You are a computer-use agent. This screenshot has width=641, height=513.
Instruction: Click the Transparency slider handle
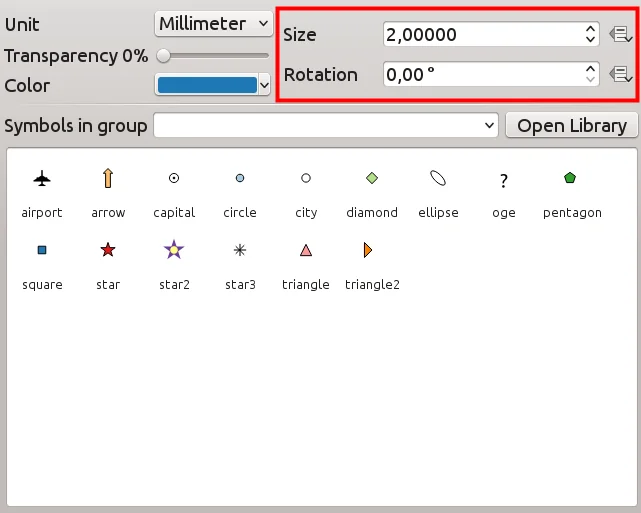point(163,56)
